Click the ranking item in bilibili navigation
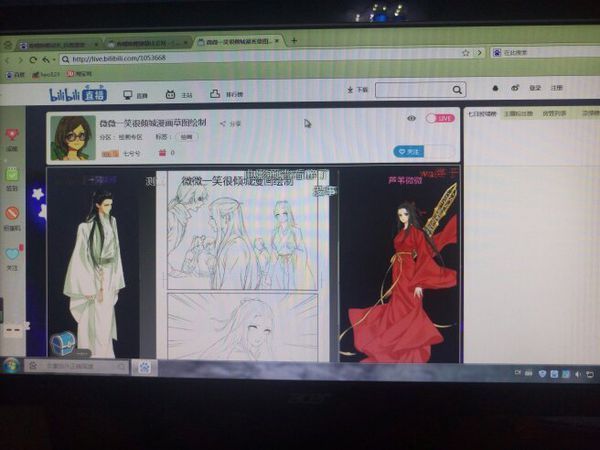The height and width of the screenshot is (450, 600). [x=229, y=95]
